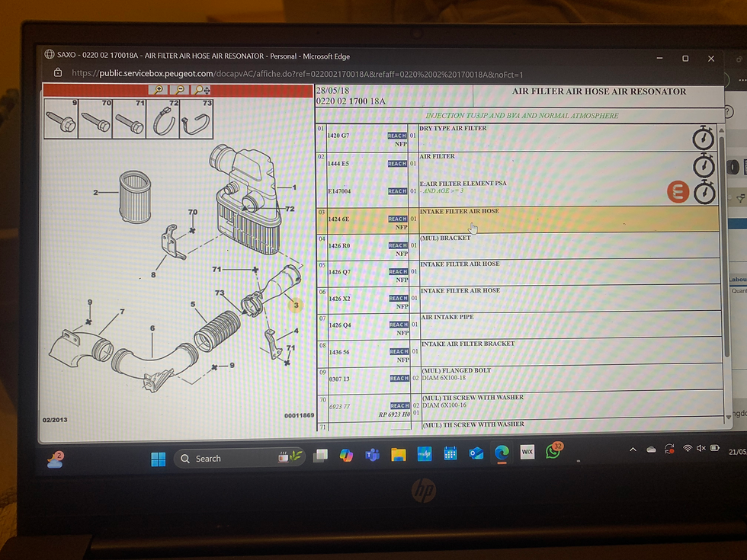Screen dimensions: 747x560
Task: Open Copilot from the taskbar
Action: 346,456
